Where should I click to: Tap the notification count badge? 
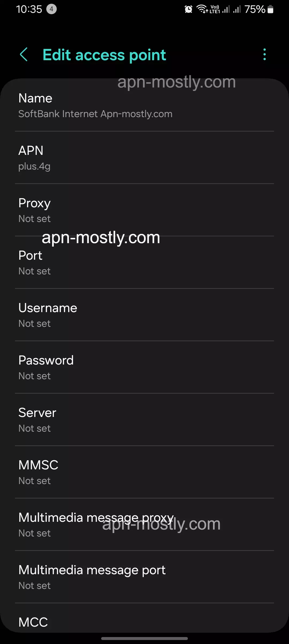(51, 9)
